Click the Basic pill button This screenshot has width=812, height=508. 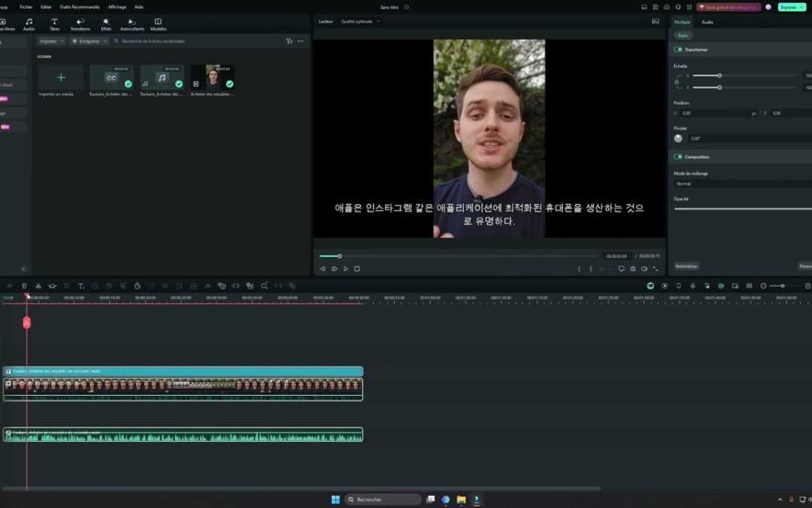click(683, 35)
